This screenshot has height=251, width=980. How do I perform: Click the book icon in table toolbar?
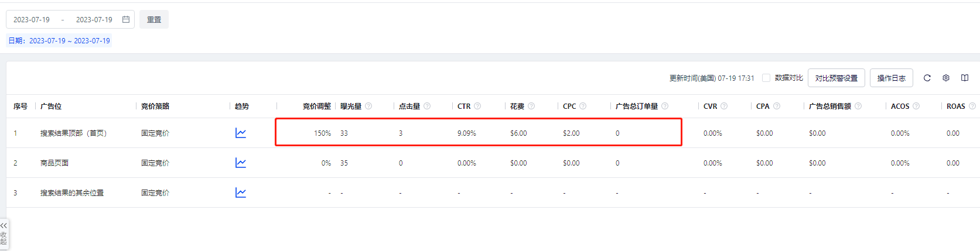point(964,78)
